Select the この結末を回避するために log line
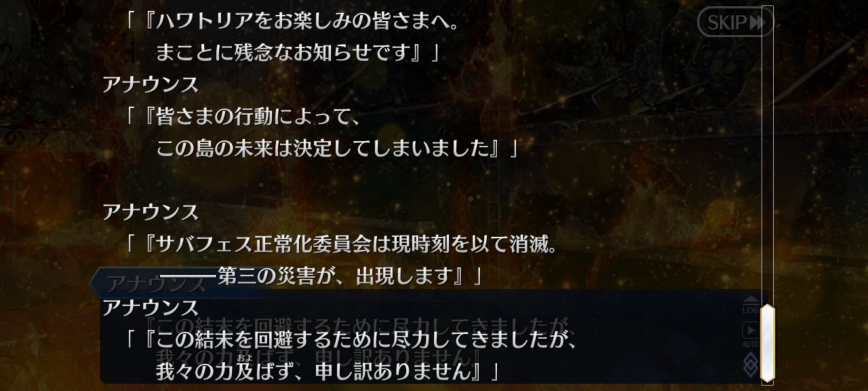The image size is (868, 391). point(351,339)
